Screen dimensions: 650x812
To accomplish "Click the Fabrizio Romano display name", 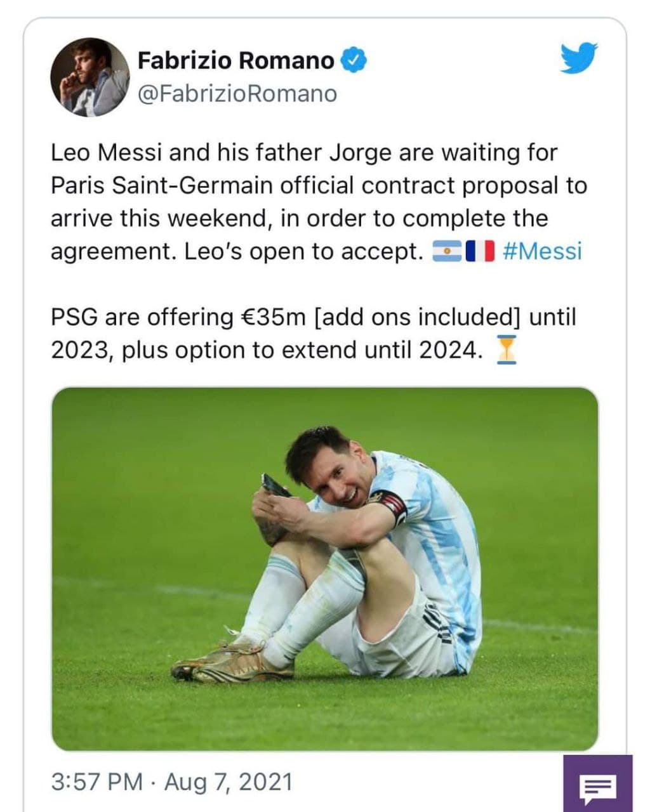I will tap(235, 60).
